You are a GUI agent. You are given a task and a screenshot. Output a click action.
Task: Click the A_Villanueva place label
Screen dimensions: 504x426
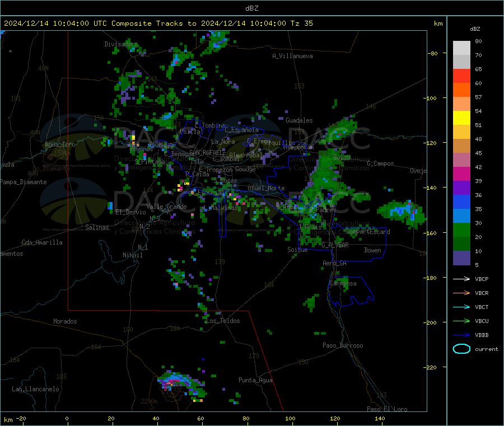point(292,56)
